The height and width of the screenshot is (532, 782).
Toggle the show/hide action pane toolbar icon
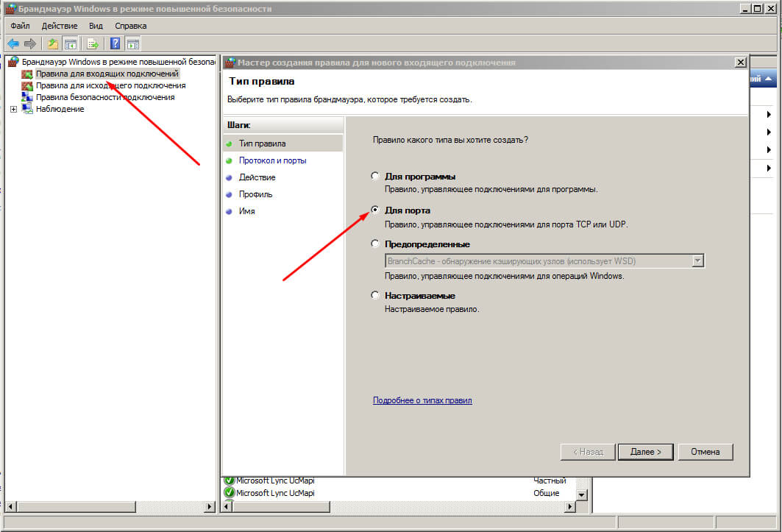tap(132, 43)
